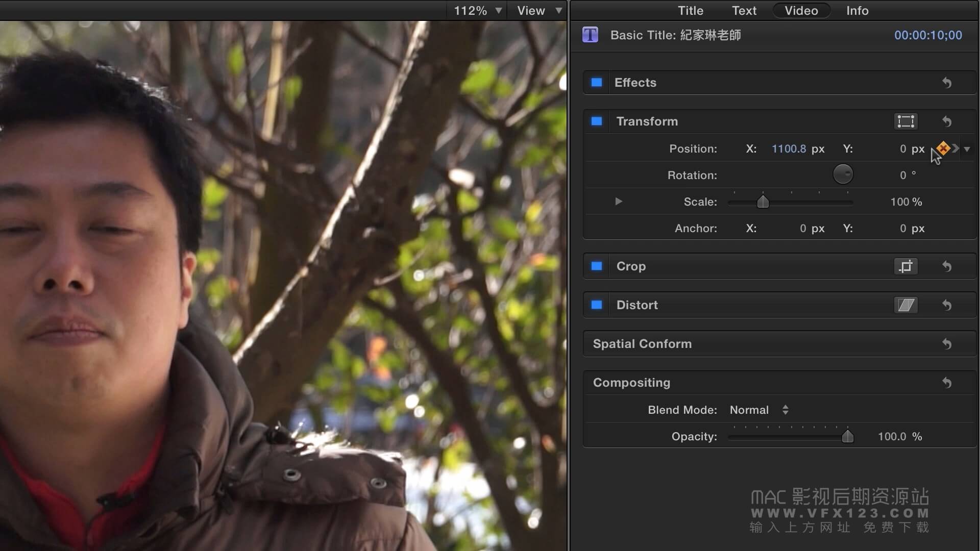This screenshot has height=551, width=980.
Task: Expand the Scale disclosure triangle
Action: coord(619,202)
